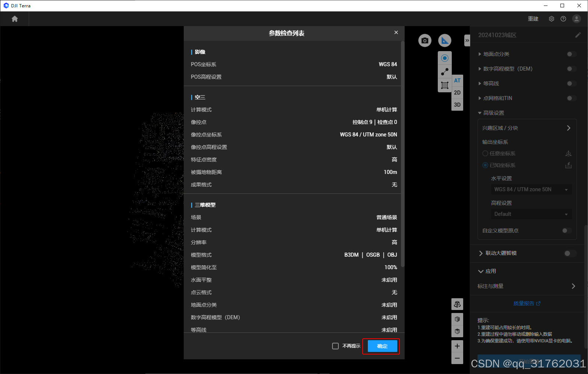
Task: Click the 开始重建 button
Action: point(529,361)
